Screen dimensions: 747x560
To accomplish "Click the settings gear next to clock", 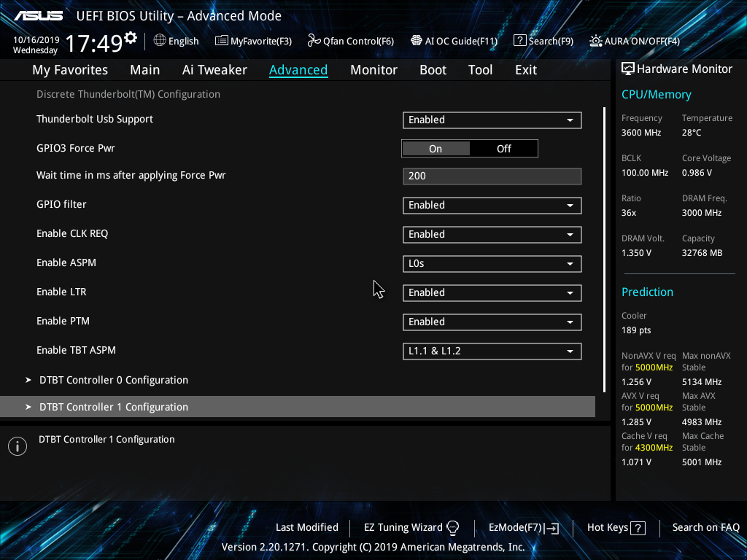I will click(131, 38).
